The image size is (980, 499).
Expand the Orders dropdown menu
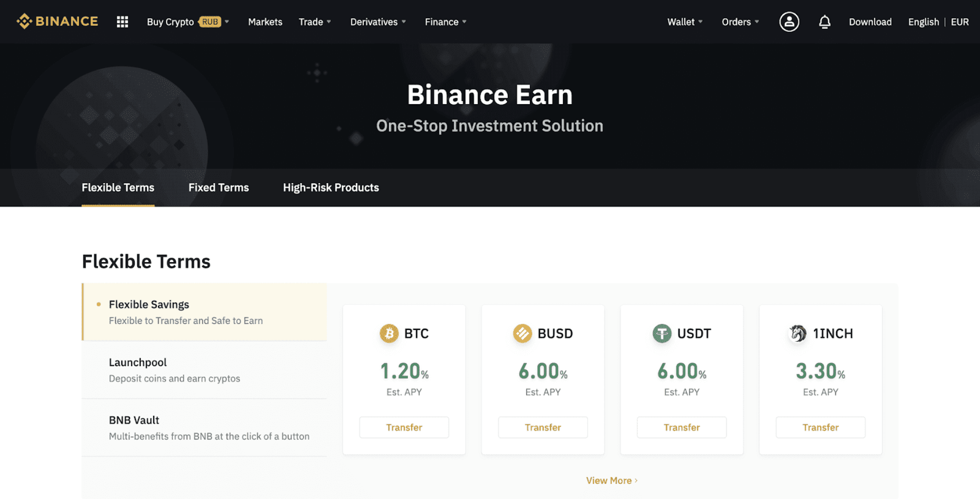point(740,21)
